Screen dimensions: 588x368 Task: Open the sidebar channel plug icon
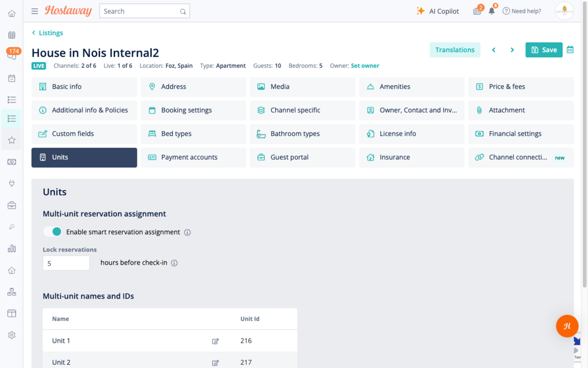point(12,183)
